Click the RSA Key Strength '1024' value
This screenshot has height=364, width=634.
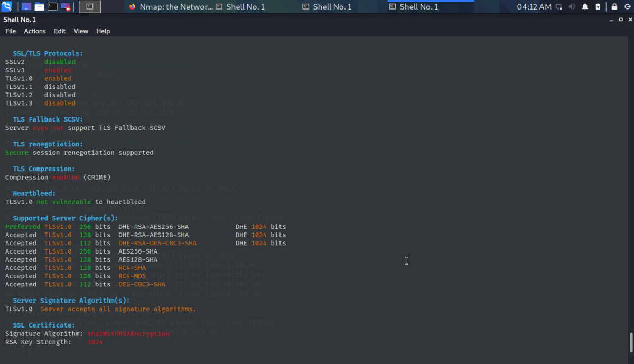click(x=95, y=342)
